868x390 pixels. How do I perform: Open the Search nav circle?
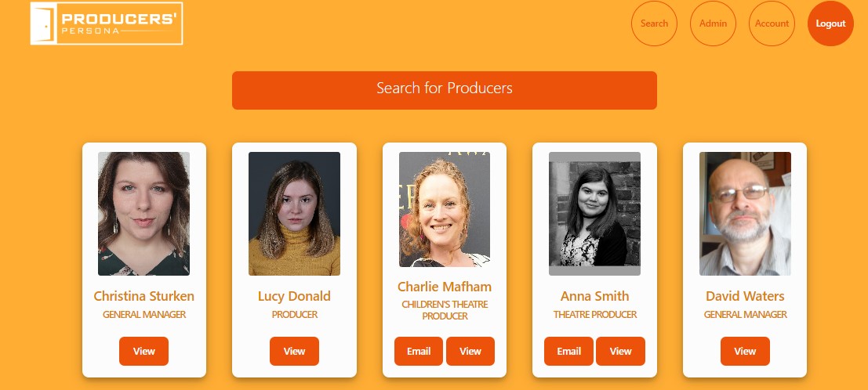(654, 23)
